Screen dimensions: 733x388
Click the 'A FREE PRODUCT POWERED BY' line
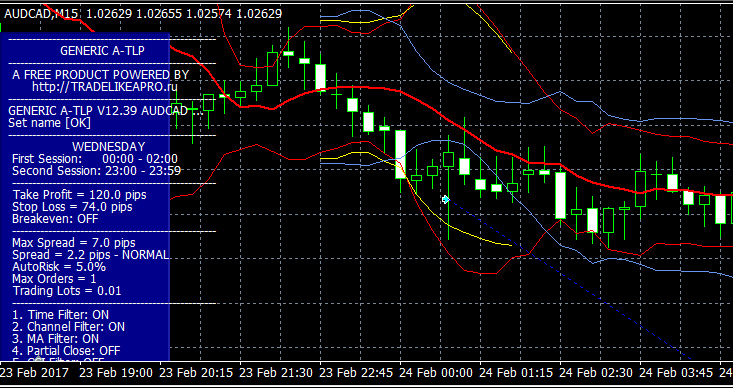tap(101, 75)
